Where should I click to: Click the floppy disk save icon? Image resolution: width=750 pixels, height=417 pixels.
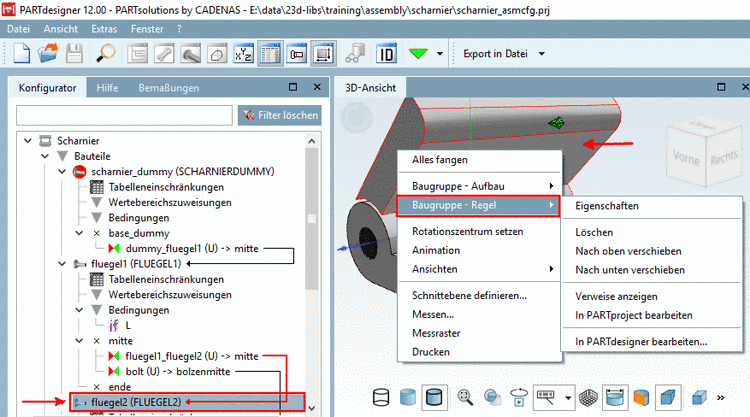tap(74, 54)
